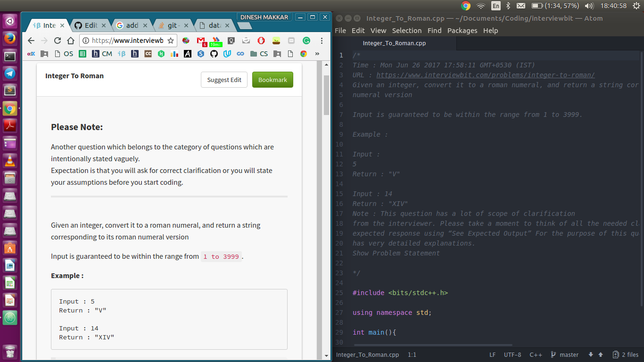The image size is (644, 362).
Task: Open the File menu in Atom
Action: coord(340,30)
